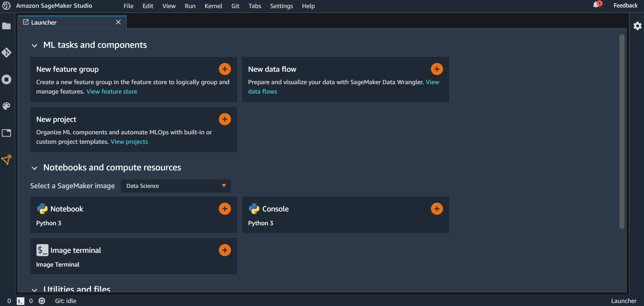Screen dimensions: 644x306
Task: Collapse the Utilities and files section
Action: 34,290
